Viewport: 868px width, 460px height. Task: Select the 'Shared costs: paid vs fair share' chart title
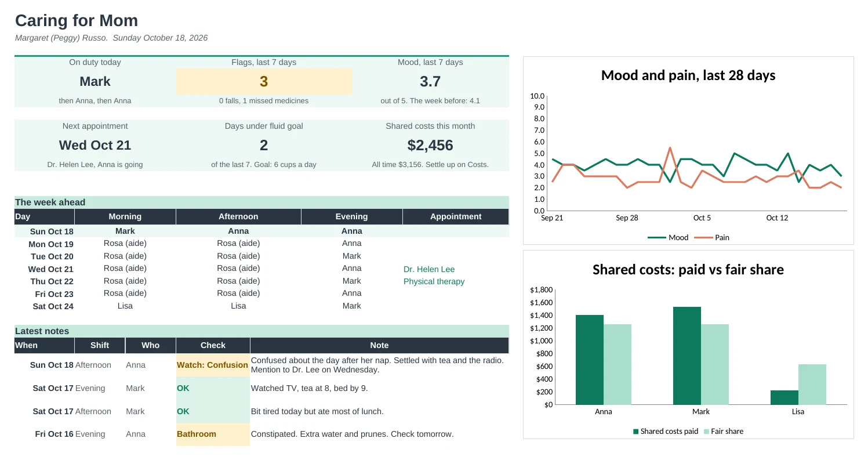688,270
